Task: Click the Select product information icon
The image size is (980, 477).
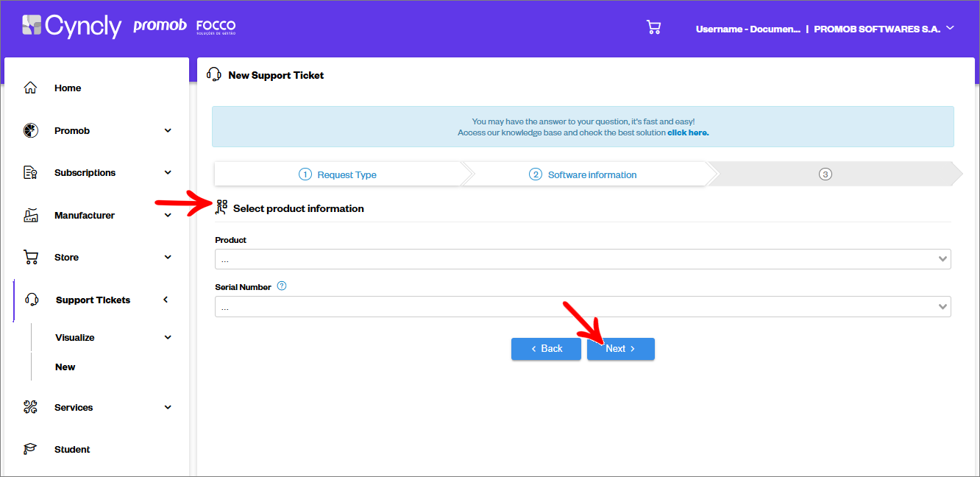Action: pos(221,208)
